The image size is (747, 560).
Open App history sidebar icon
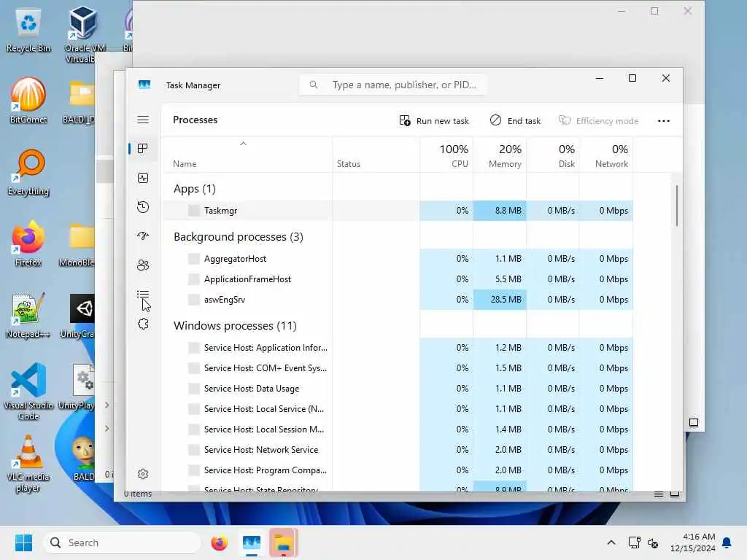(x=143, y=207)
